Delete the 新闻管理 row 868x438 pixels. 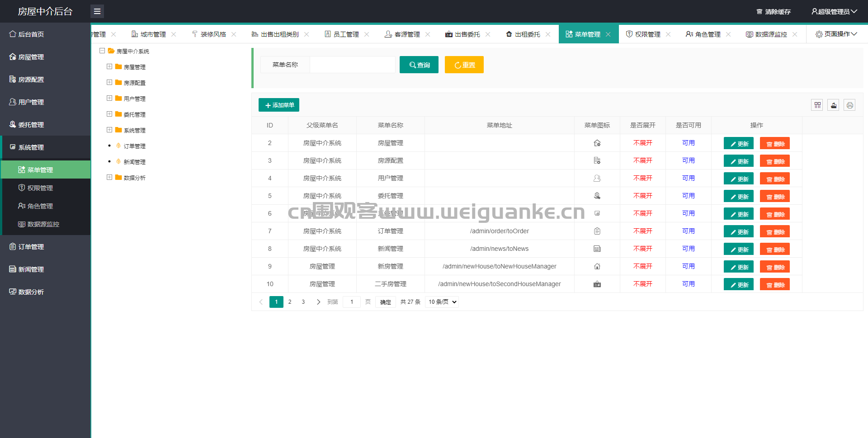[x=775, y=249]
